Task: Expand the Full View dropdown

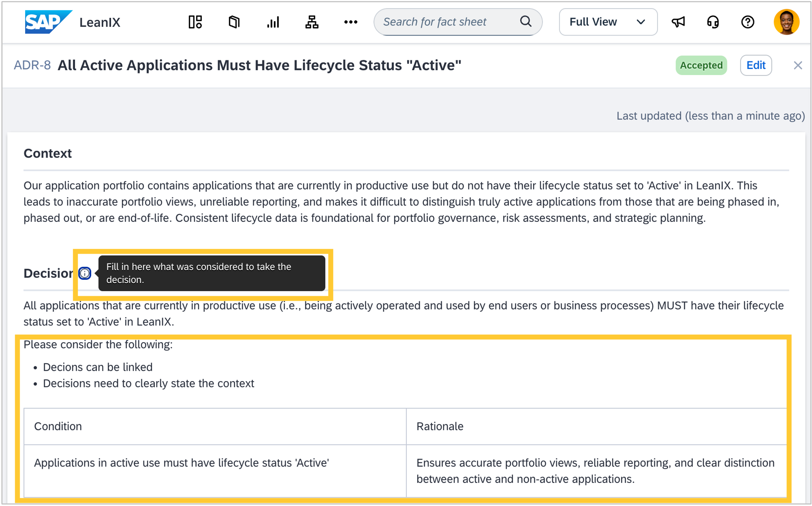Action: pyautogui.click(x=608, y=22)
